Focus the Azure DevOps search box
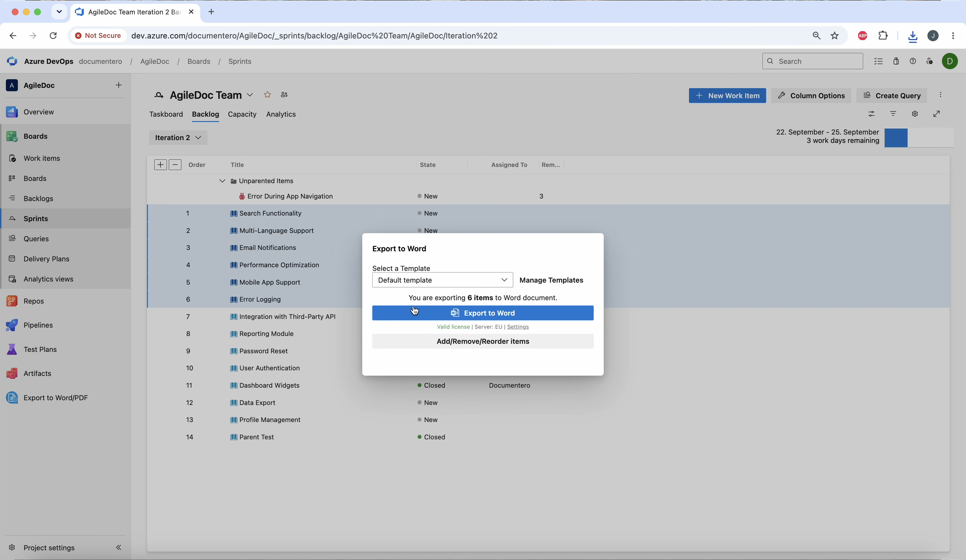 tap(813, 61)
